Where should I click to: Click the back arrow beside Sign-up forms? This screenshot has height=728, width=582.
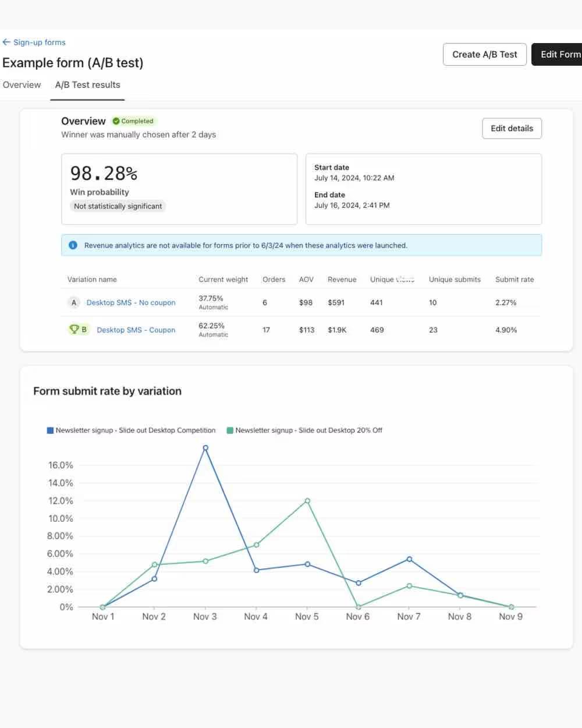(x=6, y=42)
